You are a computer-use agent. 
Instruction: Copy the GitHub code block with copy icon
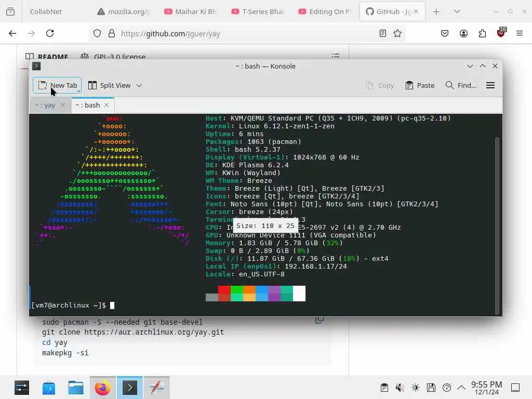[320, 320]
